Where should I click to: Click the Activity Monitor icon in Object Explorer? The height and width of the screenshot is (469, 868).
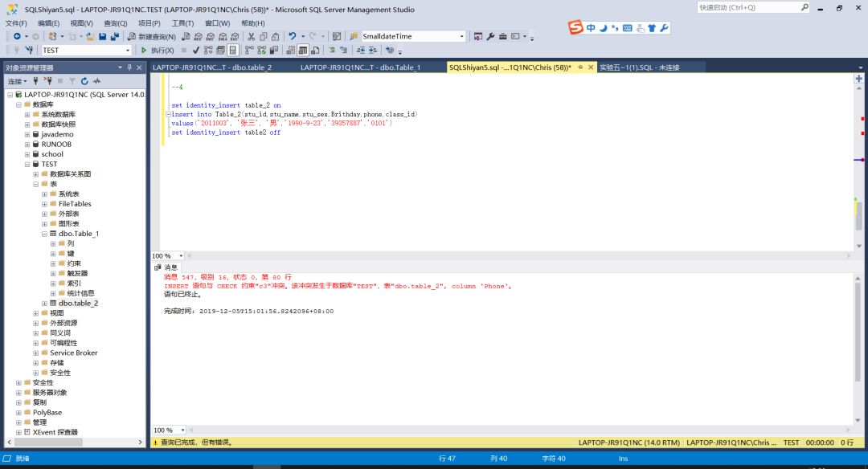pyautogui.click(x=96, y=81)
